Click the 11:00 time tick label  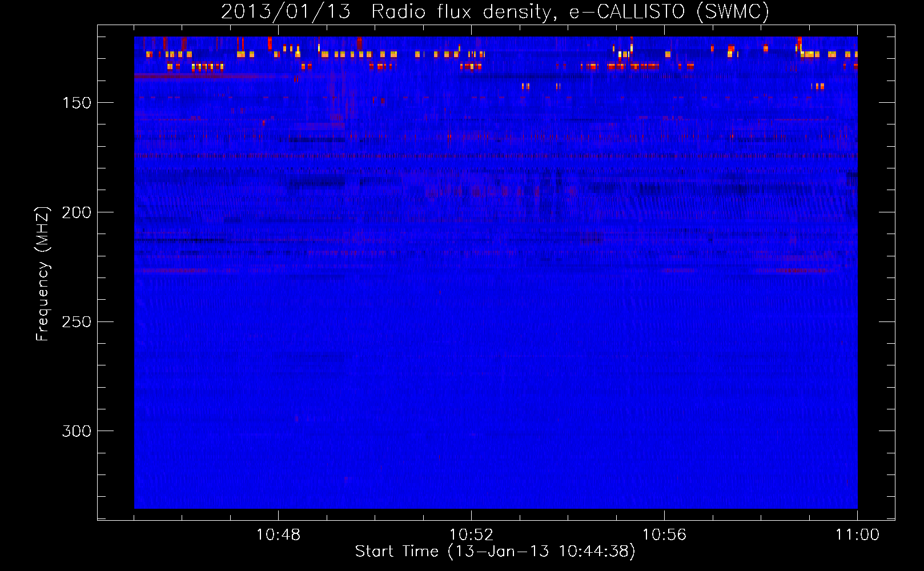pos(857,535)
